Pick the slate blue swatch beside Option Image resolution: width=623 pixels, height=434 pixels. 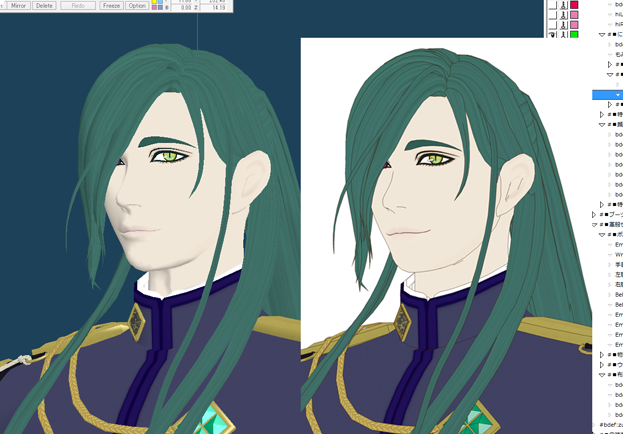(160, 8)
